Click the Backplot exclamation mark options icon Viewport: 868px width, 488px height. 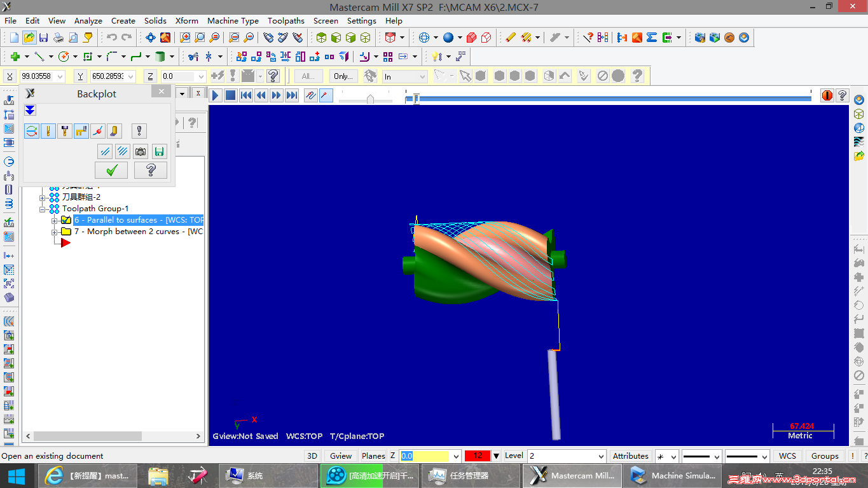click(139, 131)
